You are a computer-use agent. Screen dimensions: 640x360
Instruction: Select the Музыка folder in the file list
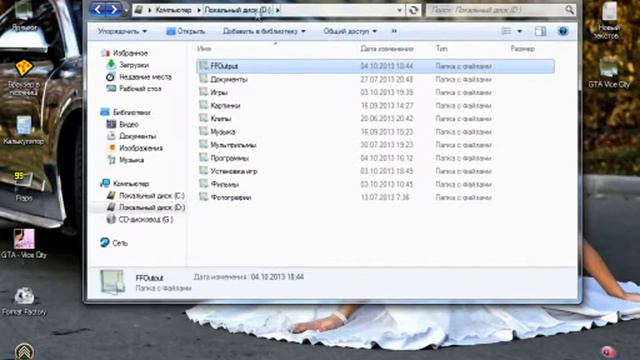[375, 132]
